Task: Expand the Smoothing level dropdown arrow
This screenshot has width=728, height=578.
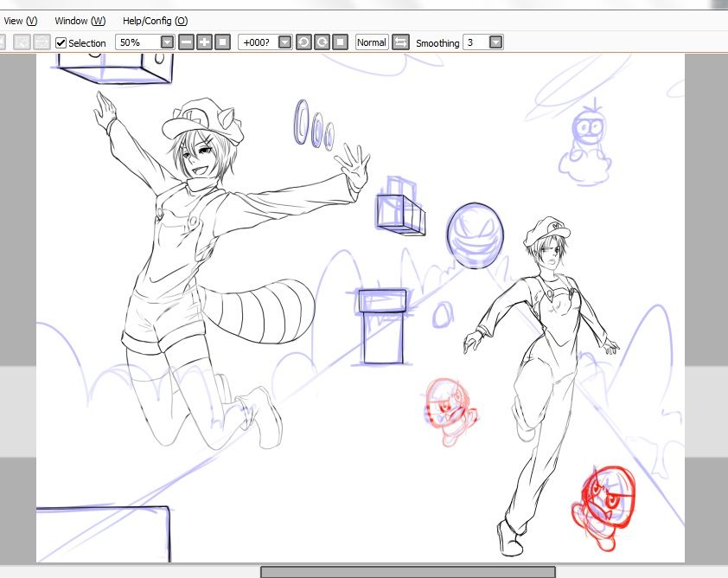Action: 496,42
